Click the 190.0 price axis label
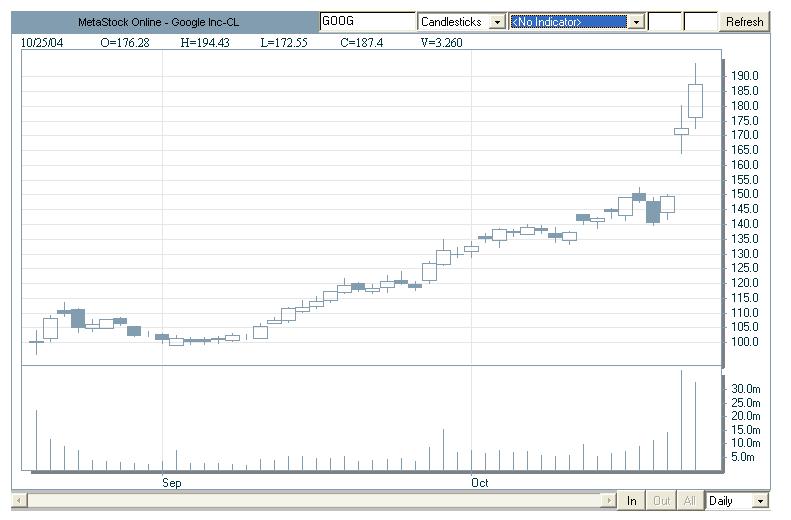791x520 pixels. coord(745,76)
